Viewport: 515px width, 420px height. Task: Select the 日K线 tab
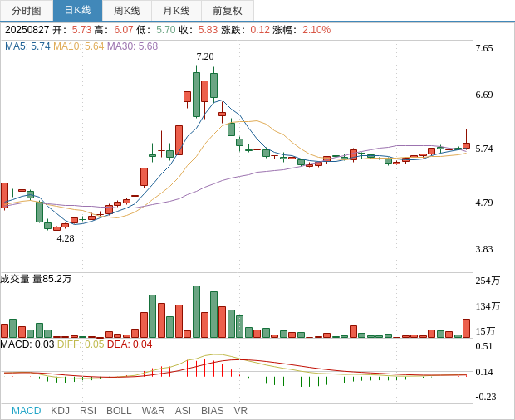pyautogui.click(x=77, y=11)
